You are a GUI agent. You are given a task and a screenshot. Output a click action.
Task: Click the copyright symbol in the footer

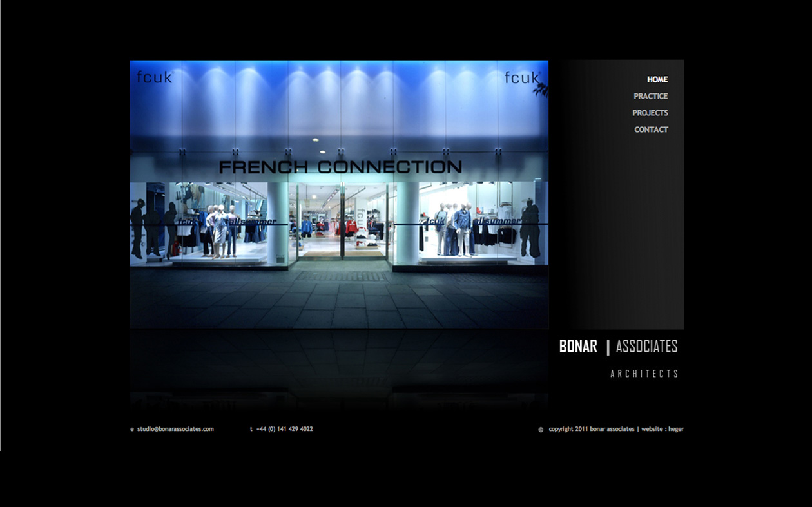pyautogui.click(x=539, y=428)
